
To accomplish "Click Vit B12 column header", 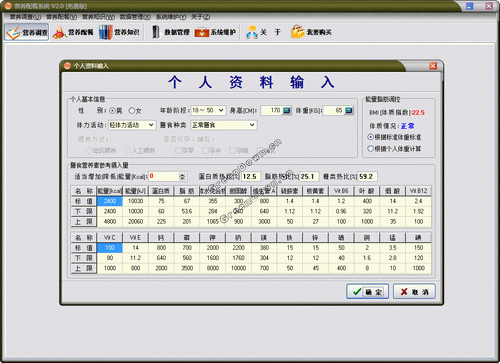I will 418,191.
